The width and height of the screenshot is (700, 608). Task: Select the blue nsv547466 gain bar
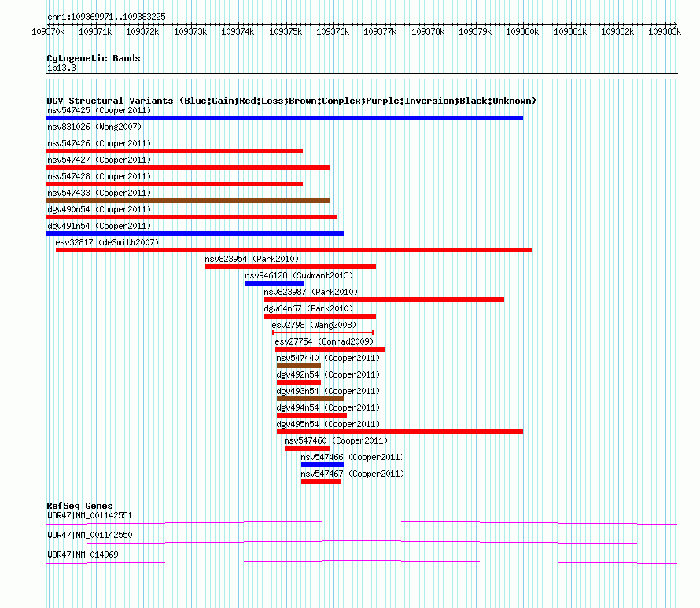pyautogui.click(x=322, y=465)
